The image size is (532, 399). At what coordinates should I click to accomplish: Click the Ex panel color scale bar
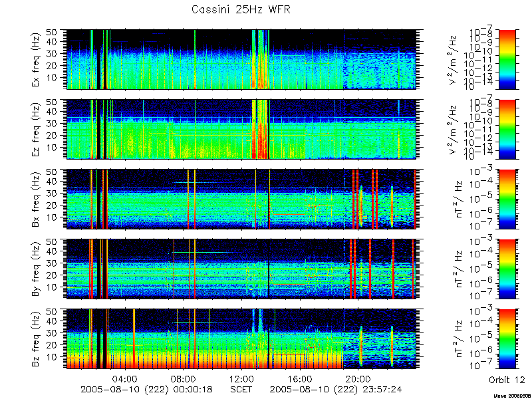[507, 59]
